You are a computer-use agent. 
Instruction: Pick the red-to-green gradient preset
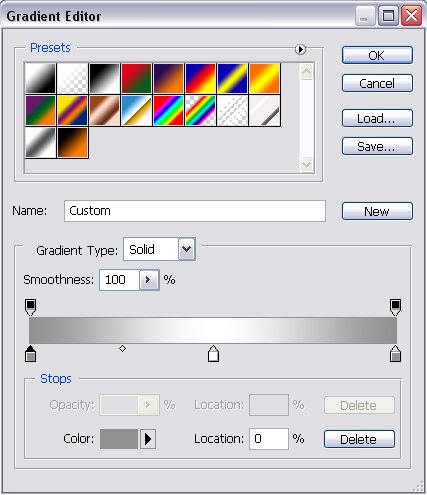[x=136, y=78]
